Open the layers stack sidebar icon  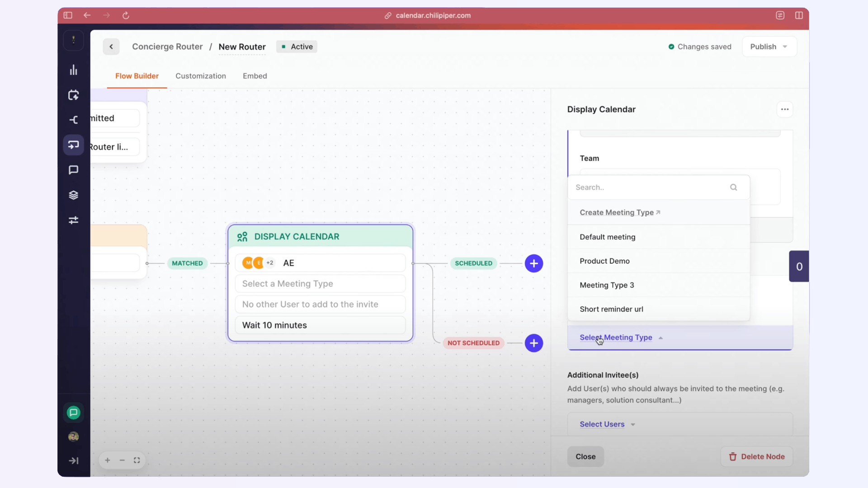pos(73,195)
